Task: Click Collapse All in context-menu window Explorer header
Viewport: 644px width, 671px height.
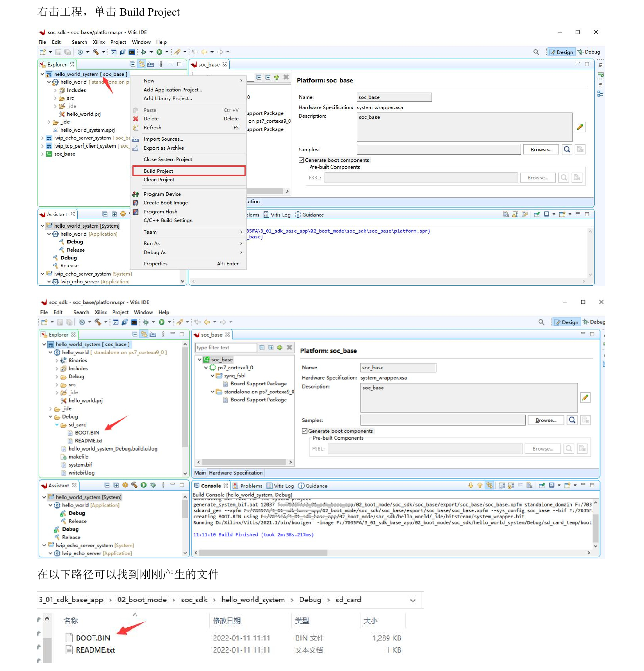Action: [x=133, y=64]
